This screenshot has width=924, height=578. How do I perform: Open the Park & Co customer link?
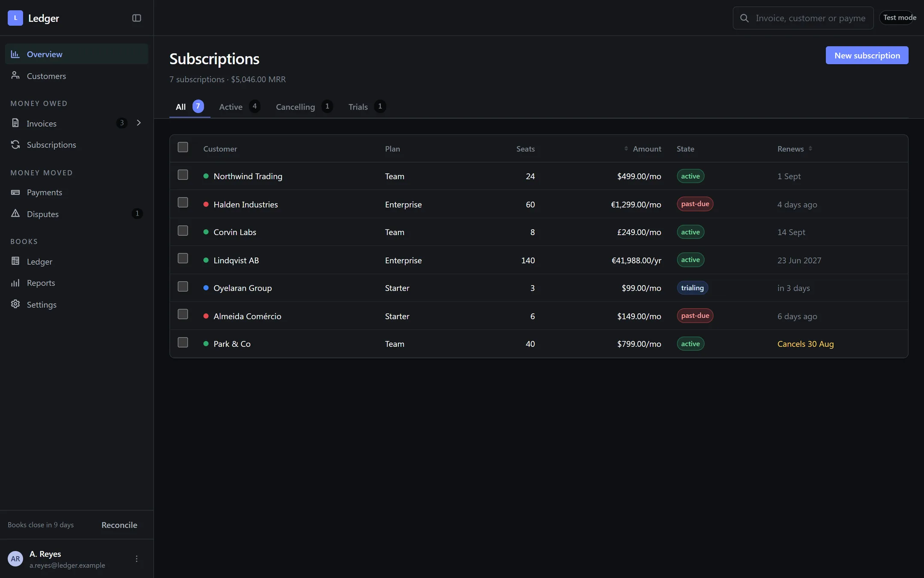[232, 344]
